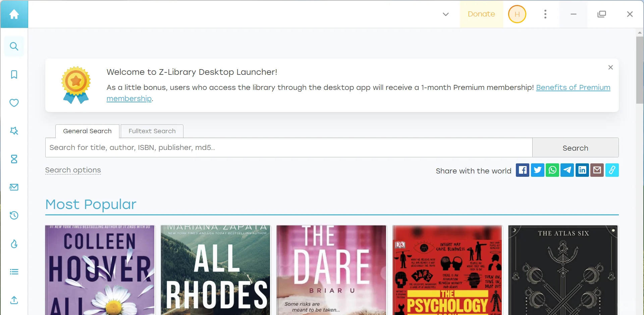
Task: Open The Psychology Book cover
Action: point(447,270)
